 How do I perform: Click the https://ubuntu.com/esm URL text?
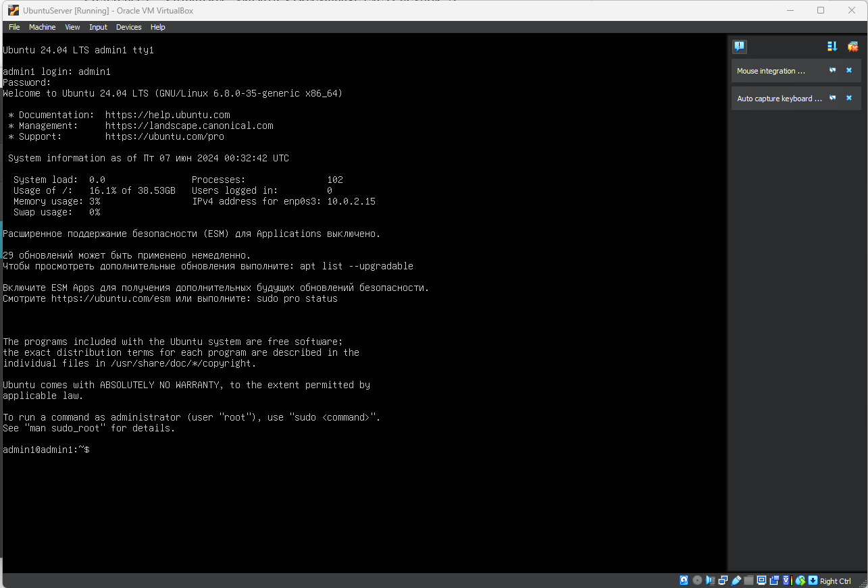(x=111, y=298)
